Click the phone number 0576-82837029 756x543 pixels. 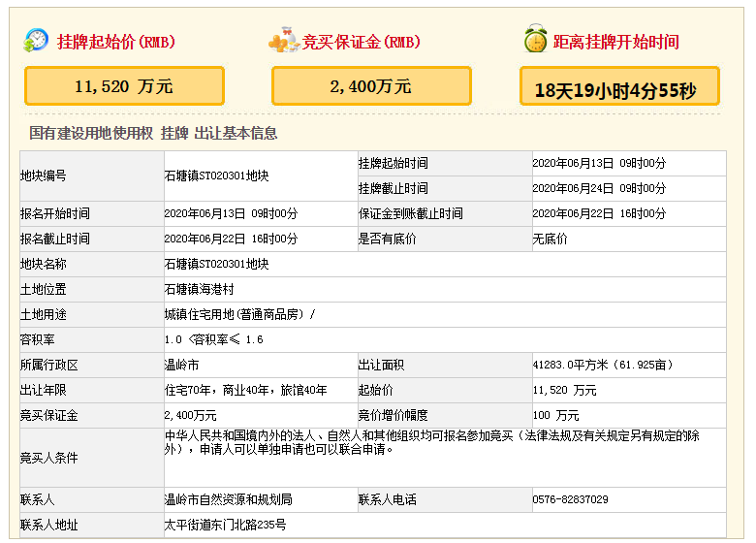click(x=570, y=499)
